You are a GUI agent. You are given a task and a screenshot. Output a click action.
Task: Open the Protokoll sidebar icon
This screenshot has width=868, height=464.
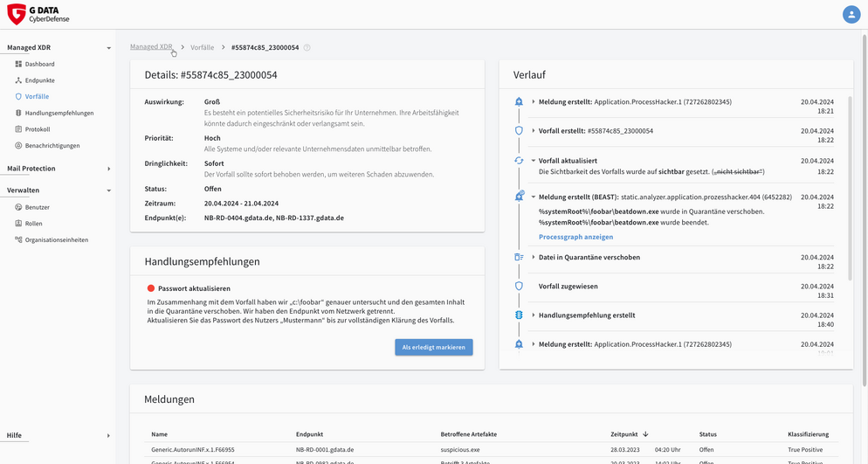18,129
